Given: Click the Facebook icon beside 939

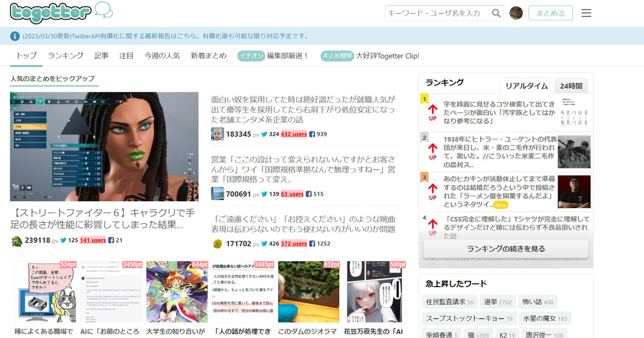Looking at the screenshot, I should tap(312, 134).
